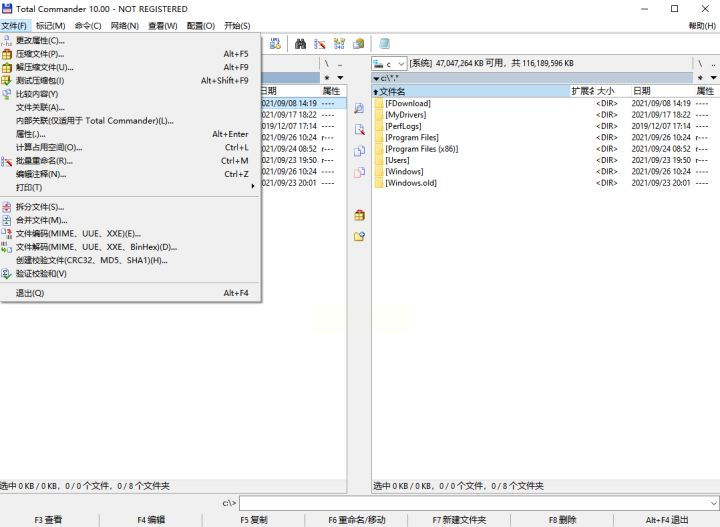
Task: Open 文件关联(A) associate entry
Action: pos(131,107)
